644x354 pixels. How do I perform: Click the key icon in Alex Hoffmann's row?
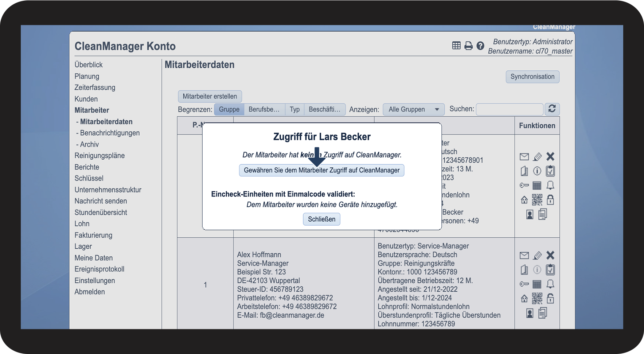524,284
